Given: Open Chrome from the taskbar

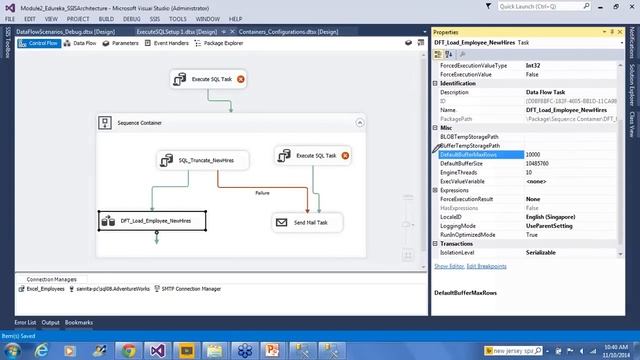Looking at the screenshot, I should 129,350.
